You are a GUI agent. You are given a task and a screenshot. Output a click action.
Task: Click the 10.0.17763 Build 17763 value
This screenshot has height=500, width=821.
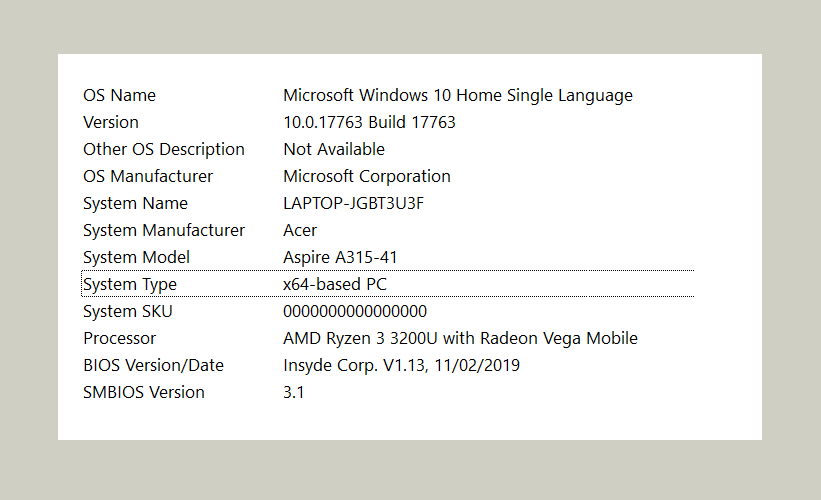pos(369,122)
